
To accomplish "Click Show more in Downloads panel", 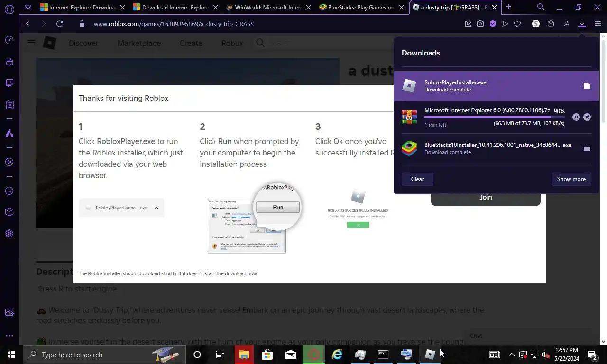I will (x=571, y=179).
